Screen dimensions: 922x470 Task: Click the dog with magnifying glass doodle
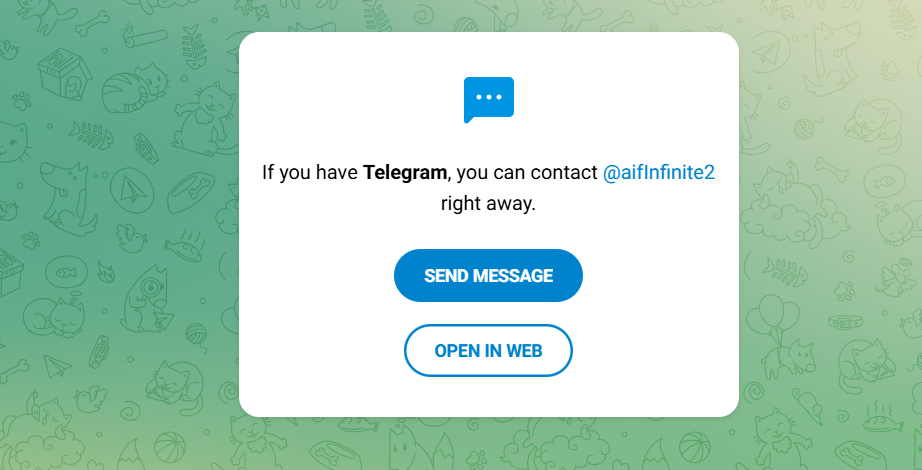(x=150, y=300)
